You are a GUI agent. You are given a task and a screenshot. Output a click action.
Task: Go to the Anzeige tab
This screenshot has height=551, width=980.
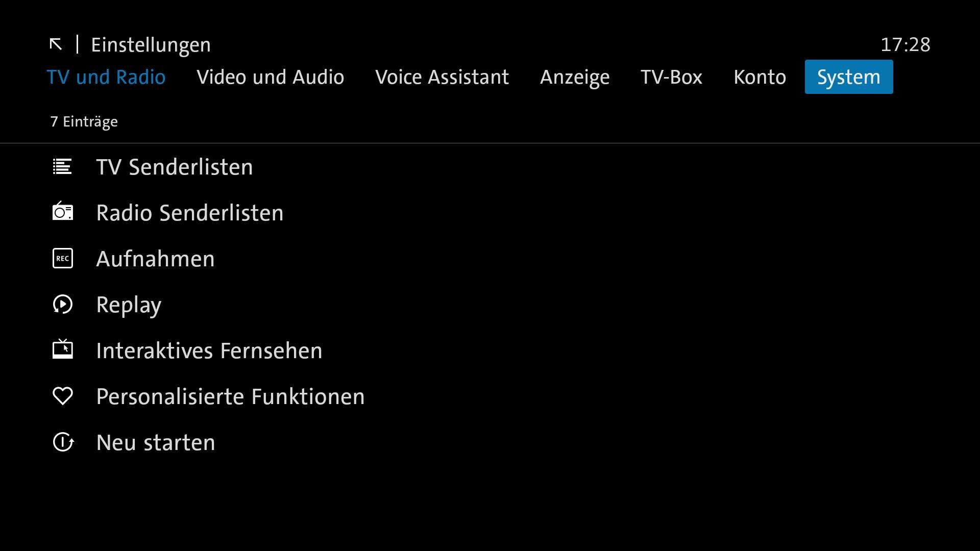[x=575, y=77]
